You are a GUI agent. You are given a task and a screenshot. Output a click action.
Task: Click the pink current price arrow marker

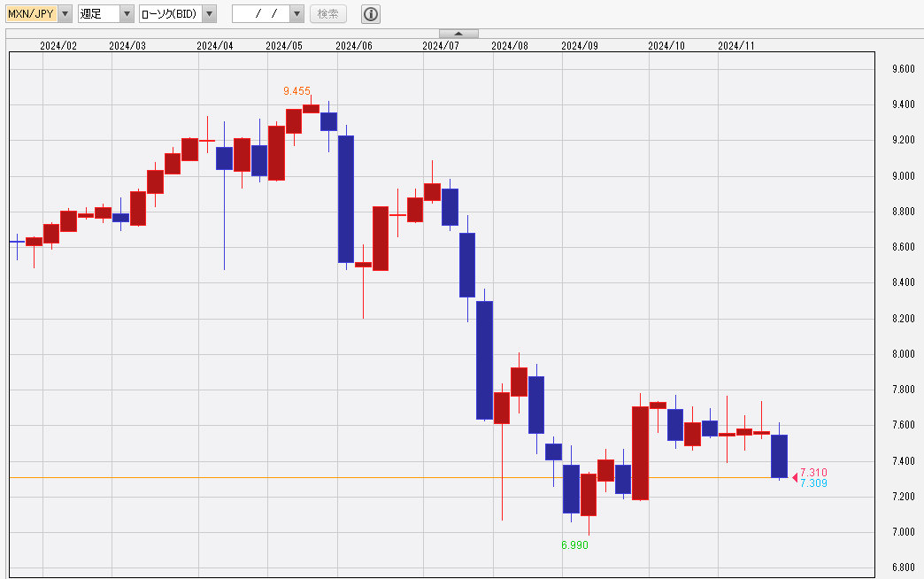point(795,477)
